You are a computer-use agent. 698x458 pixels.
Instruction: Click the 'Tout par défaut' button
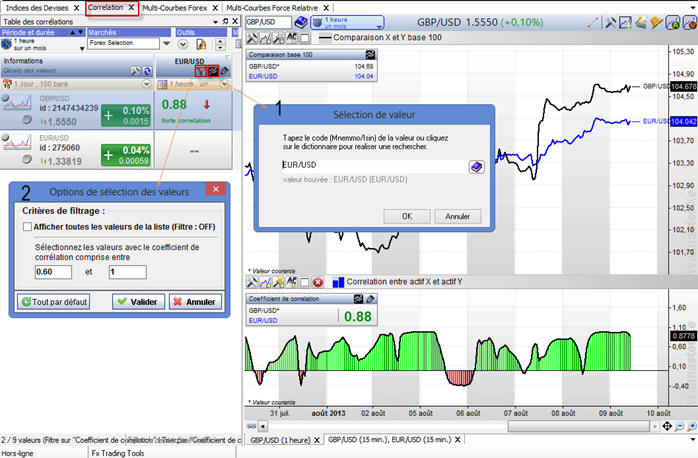pos(53,302)
